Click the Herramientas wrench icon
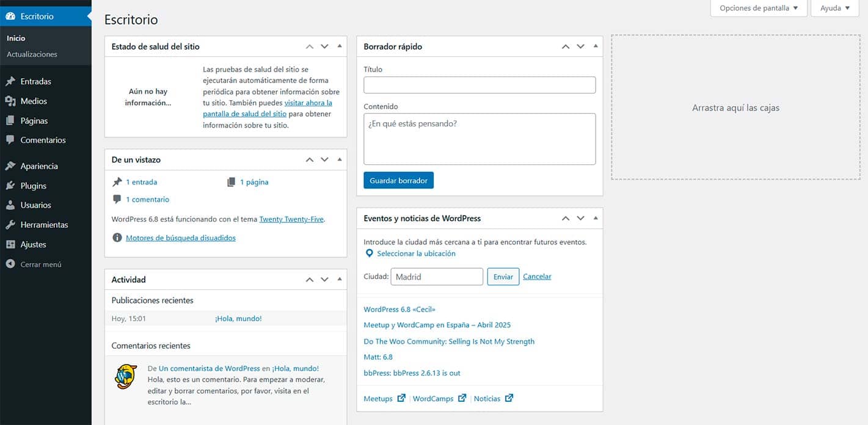This screenshot has width=868, height=425. tap(10, 225)
